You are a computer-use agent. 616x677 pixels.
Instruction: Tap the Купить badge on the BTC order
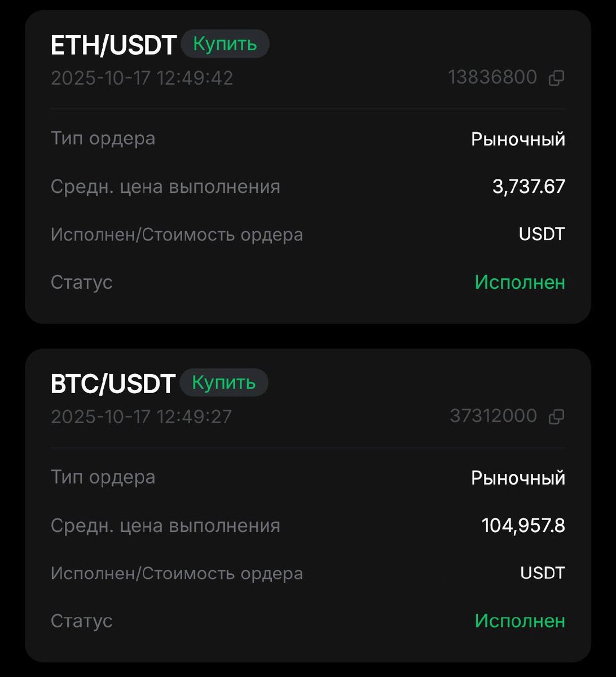tap(224, 383)
